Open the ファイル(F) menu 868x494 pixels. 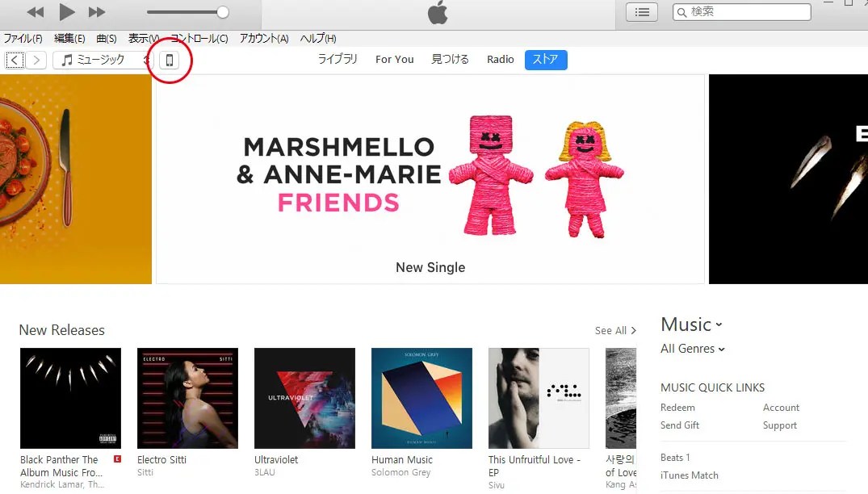tap(23, 38)
